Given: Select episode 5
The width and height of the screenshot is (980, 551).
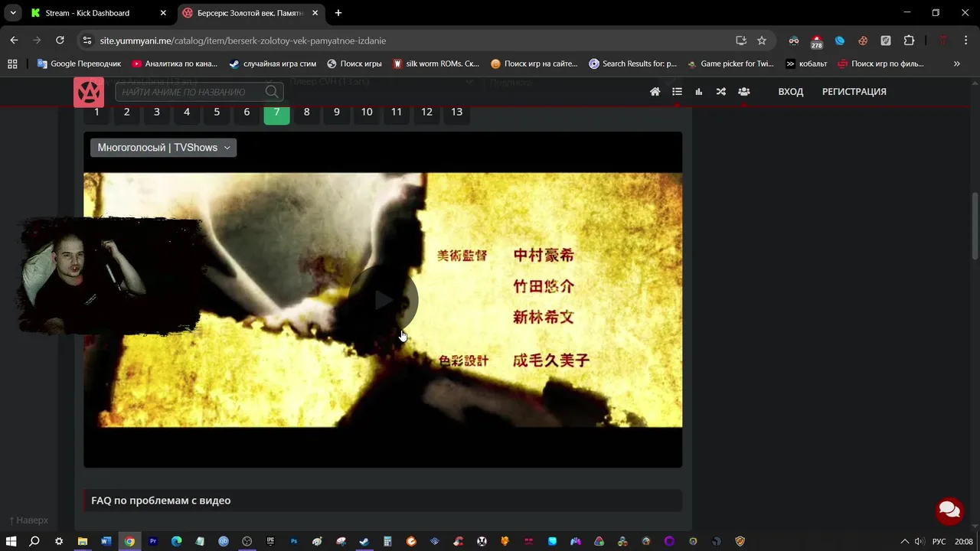Looking at the screenshot, I should pos(217,112).
